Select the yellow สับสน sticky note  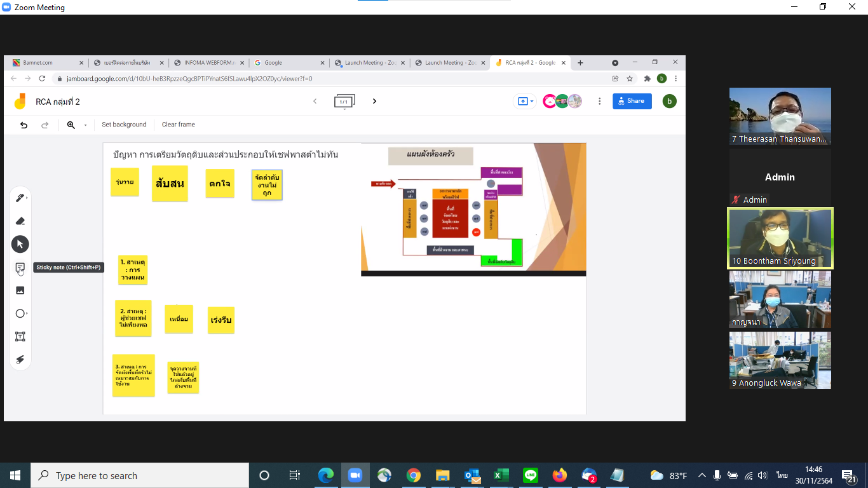(x=170, y=184)
